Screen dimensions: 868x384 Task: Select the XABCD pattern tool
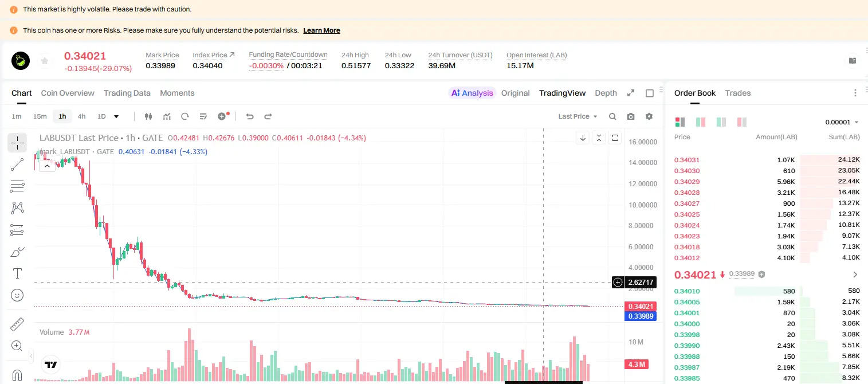click(17, 208)
